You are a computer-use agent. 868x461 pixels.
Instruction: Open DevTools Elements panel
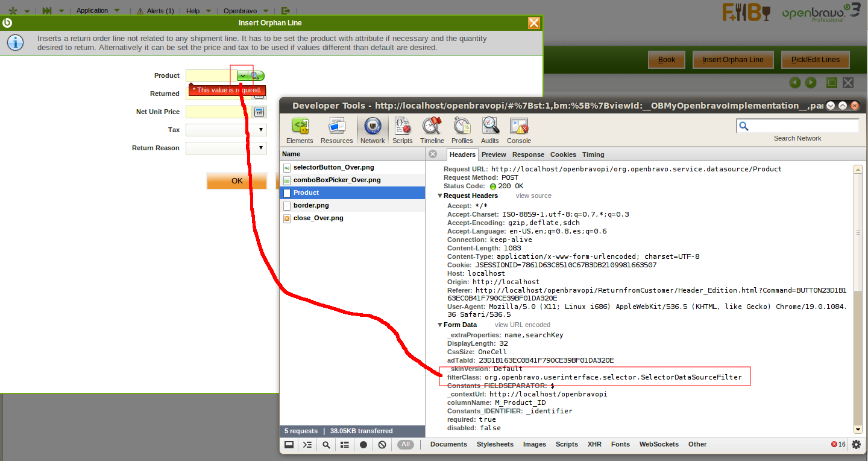(300, 130)
